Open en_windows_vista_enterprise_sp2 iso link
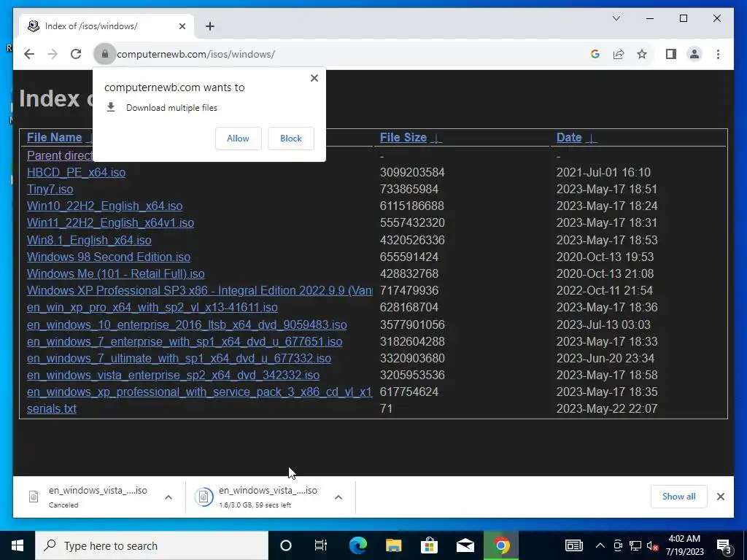The image size is (747, 560). [x=174, y=376]
